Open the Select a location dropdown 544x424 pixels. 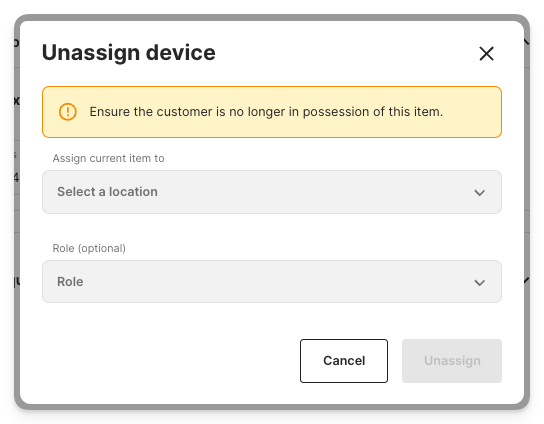272,192
